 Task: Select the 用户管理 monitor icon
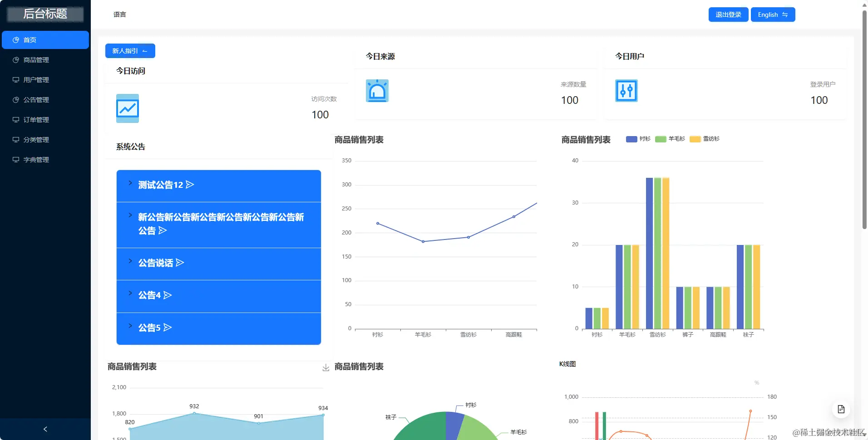16,79
